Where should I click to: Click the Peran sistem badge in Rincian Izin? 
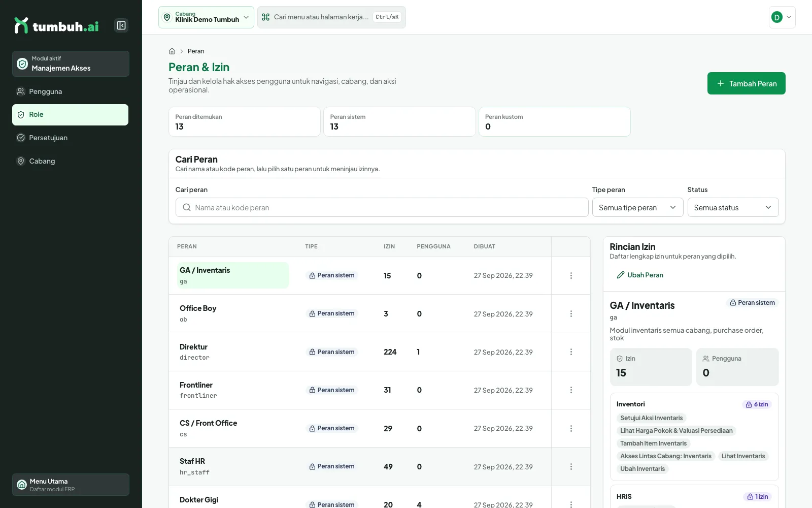(752, 303)
